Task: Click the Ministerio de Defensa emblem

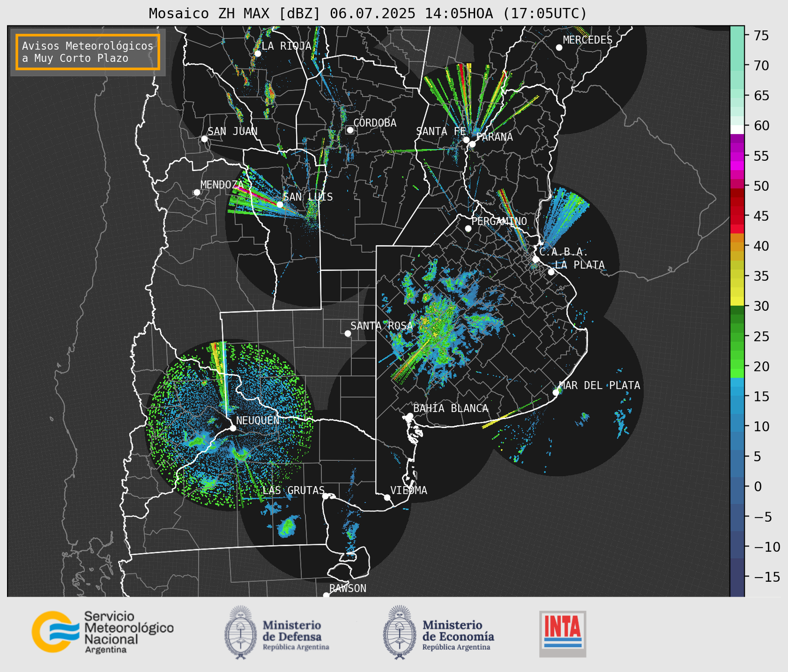Action: [241, 632]
